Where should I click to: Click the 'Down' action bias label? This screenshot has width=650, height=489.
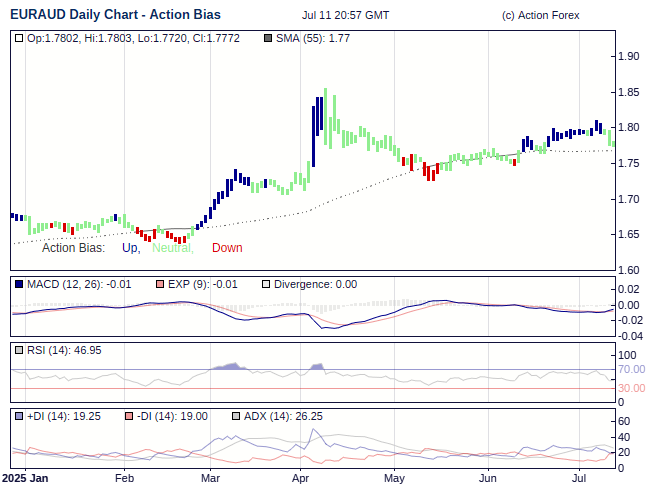click(227, 248)
